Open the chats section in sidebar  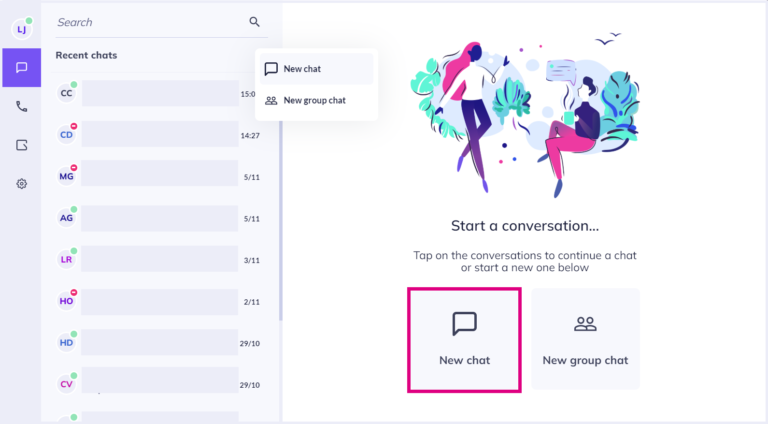22,68
